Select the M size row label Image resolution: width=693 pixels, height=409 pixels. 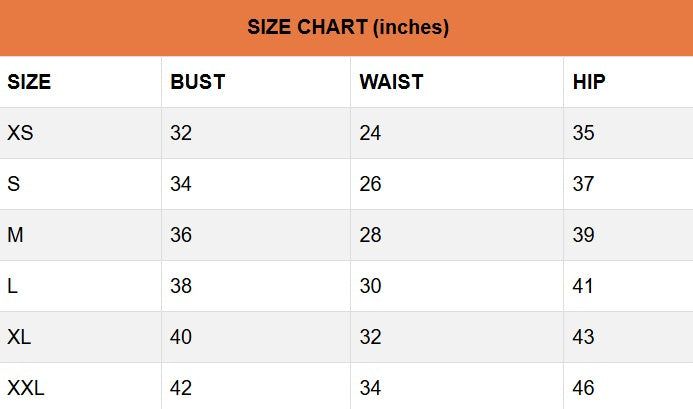point(16,235)
